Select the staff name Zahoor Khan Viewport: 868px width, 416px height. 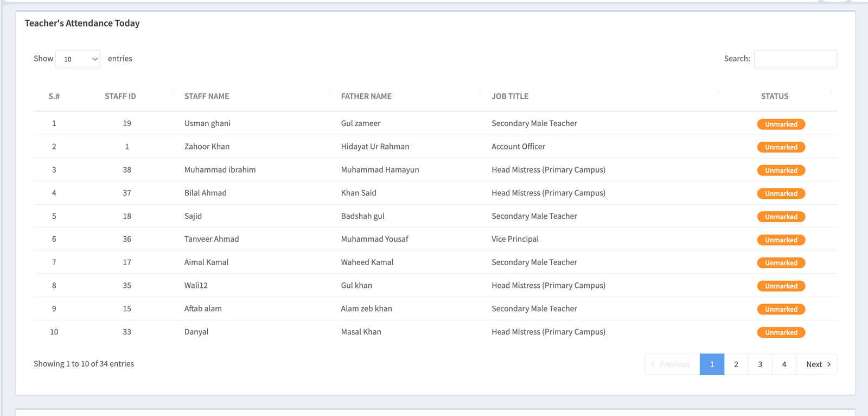coord(207,147)
